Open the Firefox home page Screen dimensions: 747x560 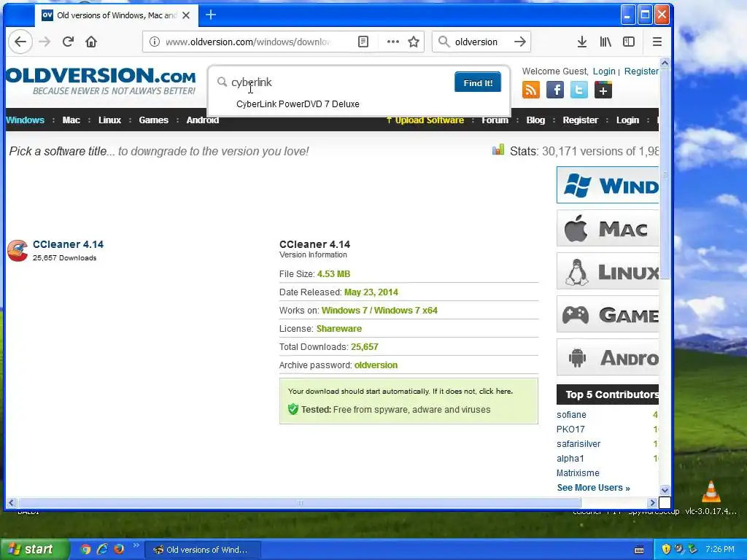[91, 42]
